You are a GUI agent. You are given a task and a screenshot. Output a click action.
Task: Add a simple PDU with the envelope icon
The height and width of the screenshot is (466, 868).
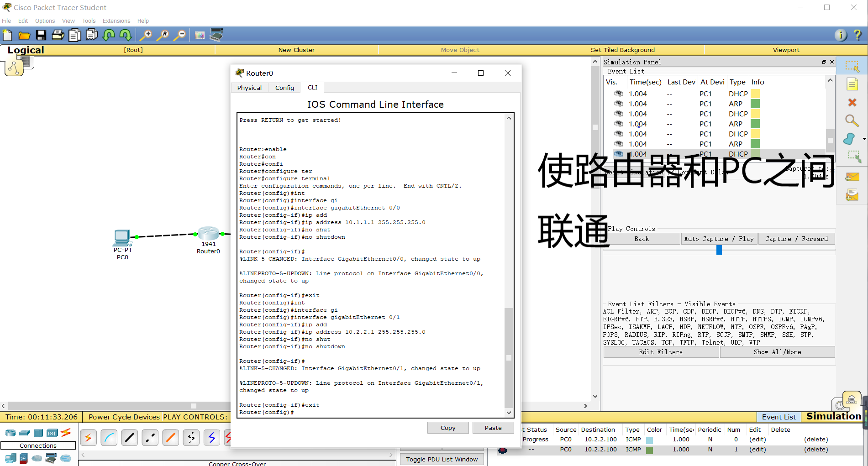[852, 177]
